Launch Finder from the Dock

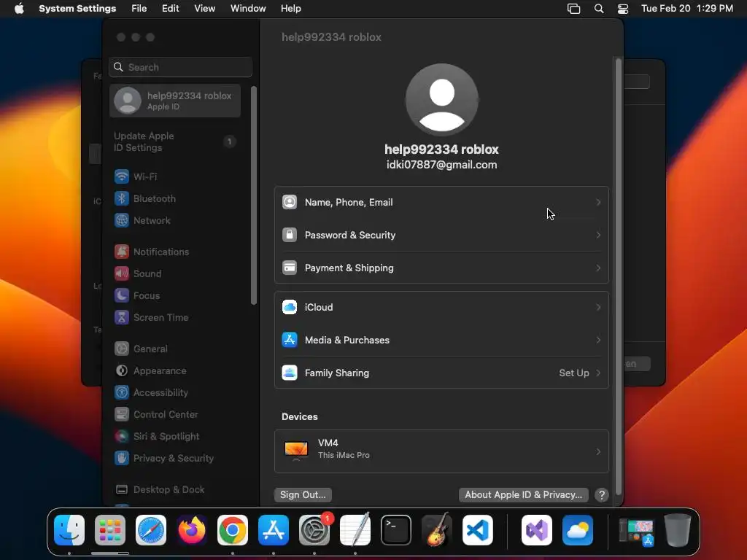(69, 530)
